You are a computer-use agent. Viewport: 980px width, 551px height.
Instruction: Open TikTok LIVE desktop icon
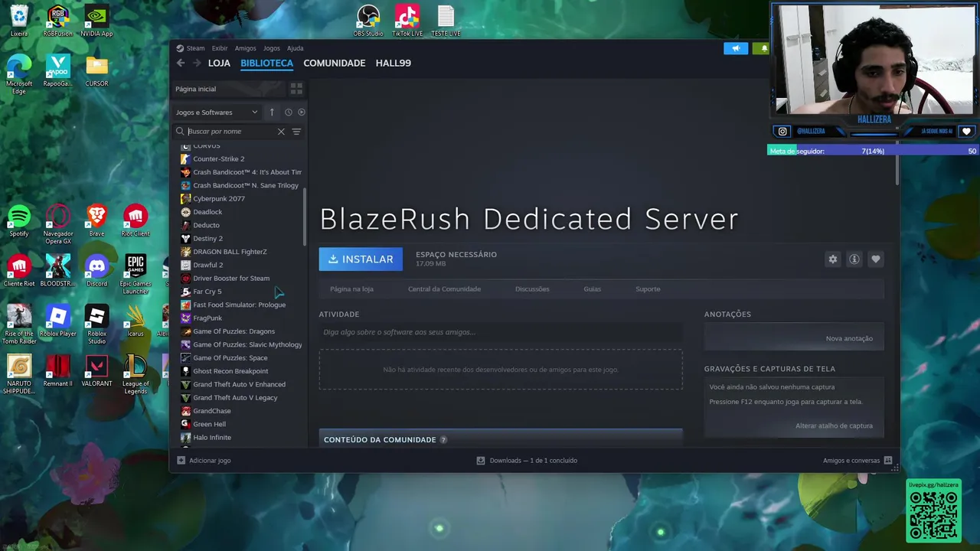pos(407,21)
